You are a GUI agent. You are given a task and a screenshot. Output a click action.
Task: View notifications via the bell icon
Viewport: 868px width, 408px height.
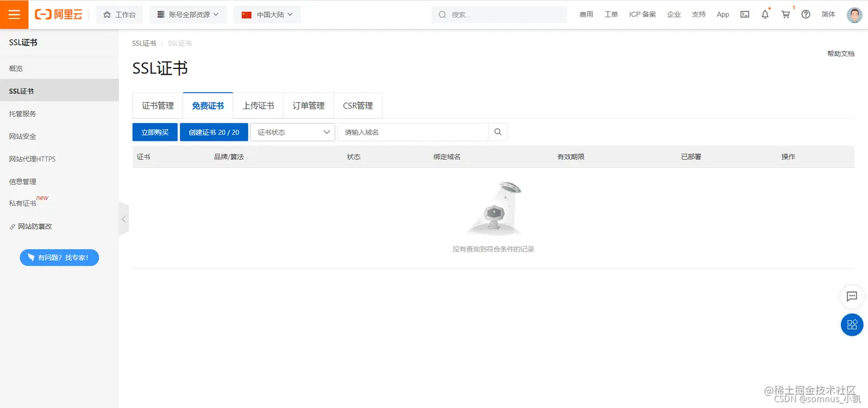765,14
